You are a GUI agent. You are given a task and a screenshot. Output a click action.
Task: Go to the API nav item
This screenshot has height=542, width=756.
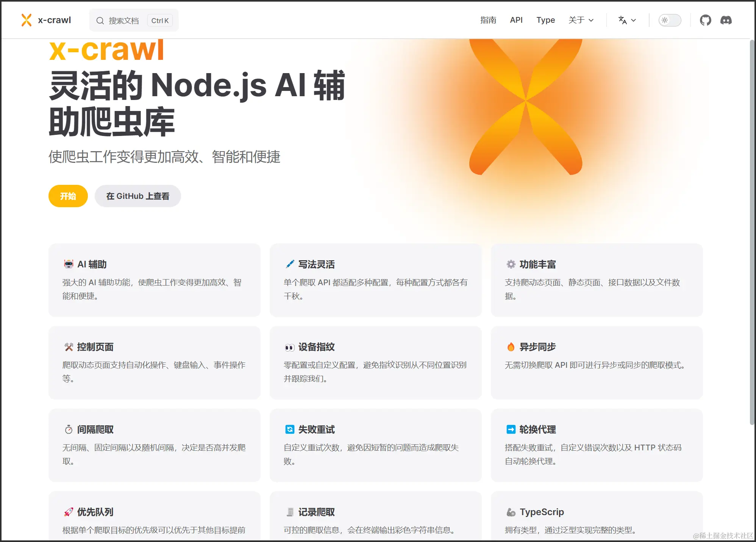(x=516, y=20)
